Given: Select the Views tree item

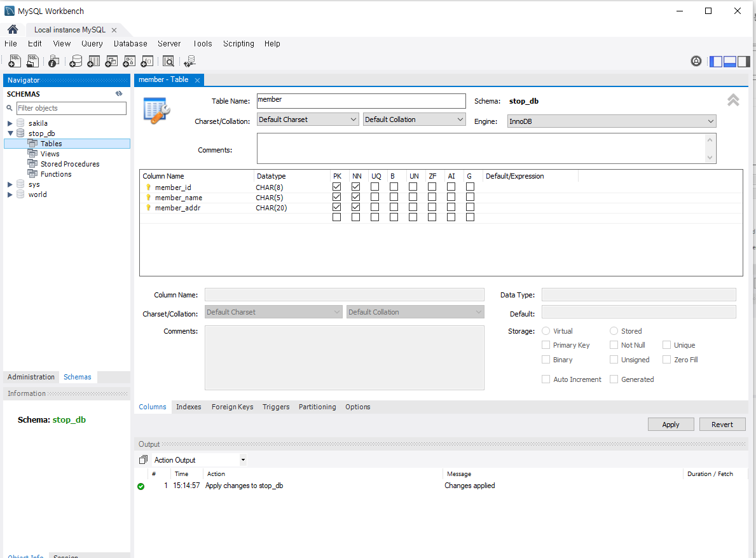Looking at the screenshot, I should click(x=50, y=154).
